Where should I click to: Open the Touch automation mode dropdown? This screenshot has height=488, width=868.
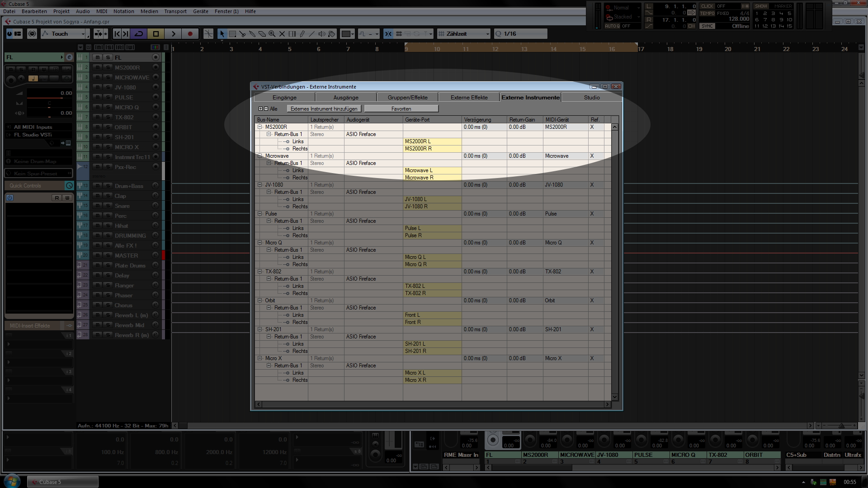(63, 34)
